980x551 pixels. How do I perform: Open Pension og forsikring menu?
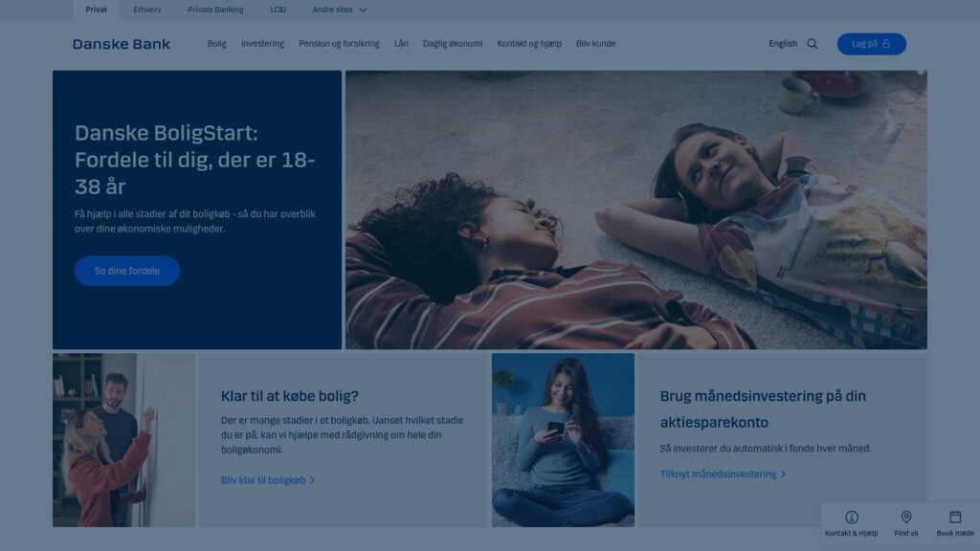(339, 44)
